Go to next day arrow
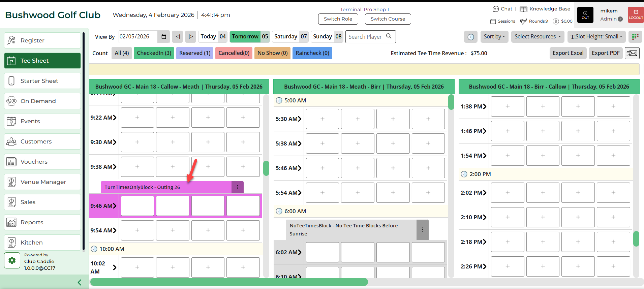 pyautogui.click(x=190, y=37)
